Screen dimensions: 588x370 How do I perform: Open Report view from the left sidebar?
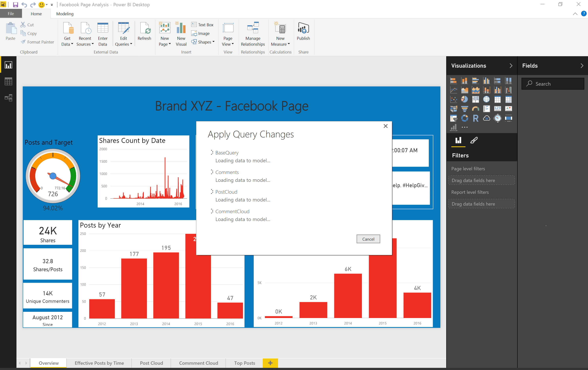tap(8, 65)
